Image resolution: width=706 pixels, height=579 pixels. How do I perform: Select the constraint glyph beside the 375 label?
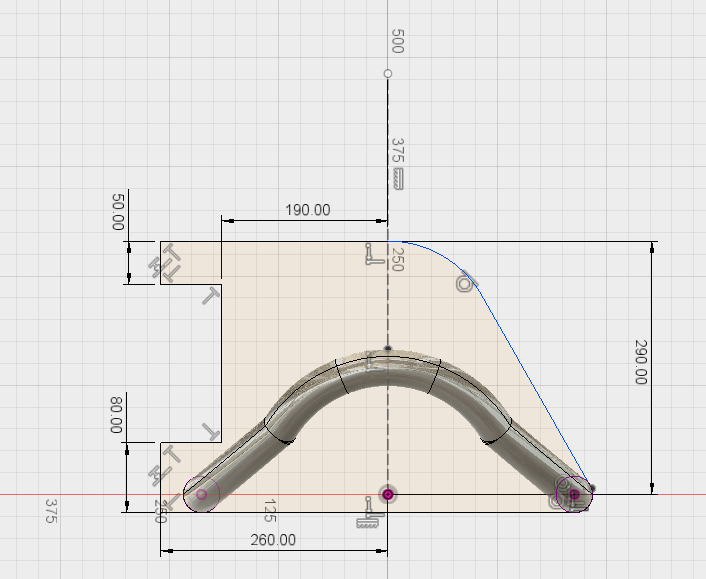pyautogui.click(x=397, y=179)
